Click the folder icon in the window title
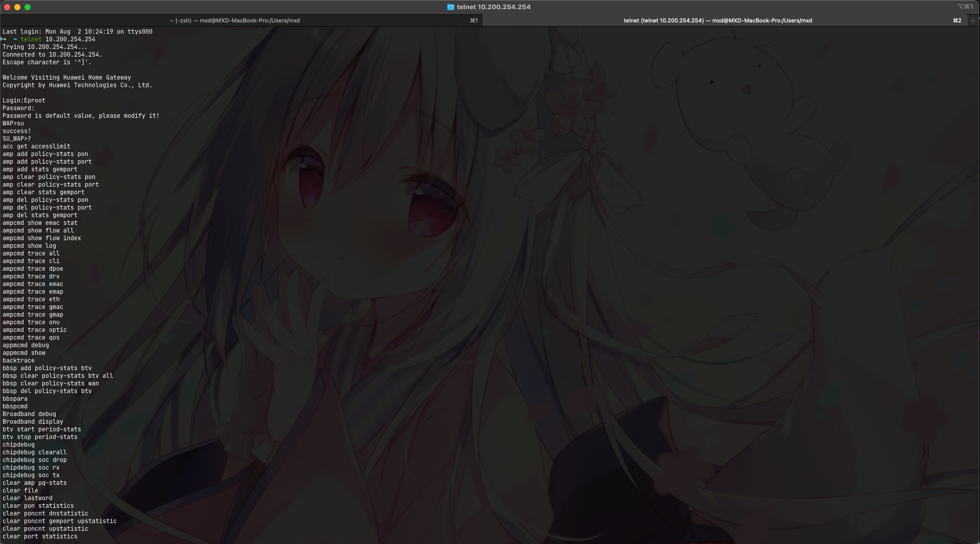The width and height of the screenshot is (980, 544). 451,7
